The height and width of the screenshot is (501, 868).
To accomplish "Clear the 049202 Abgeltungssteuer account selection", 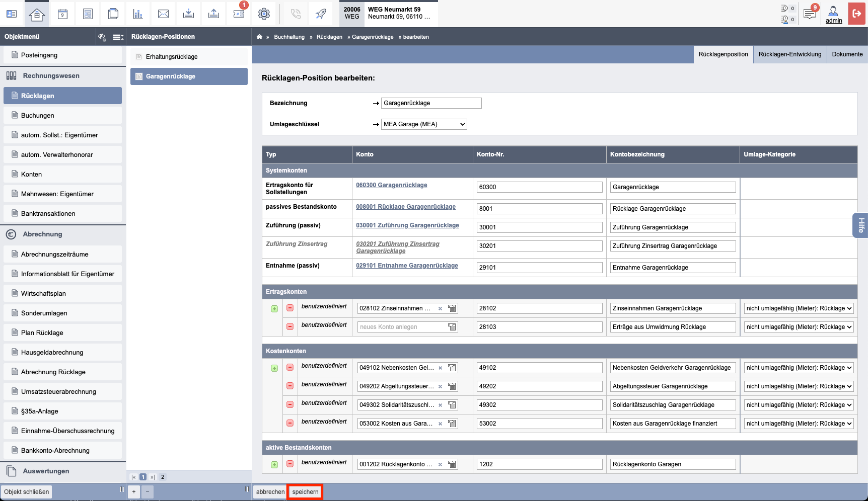I will (x=440, y=387).
